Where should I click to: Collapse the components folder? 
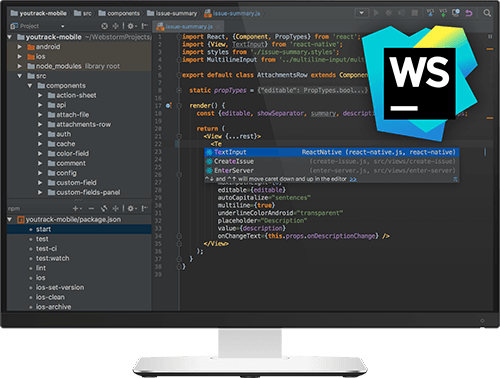pos(30,86)
